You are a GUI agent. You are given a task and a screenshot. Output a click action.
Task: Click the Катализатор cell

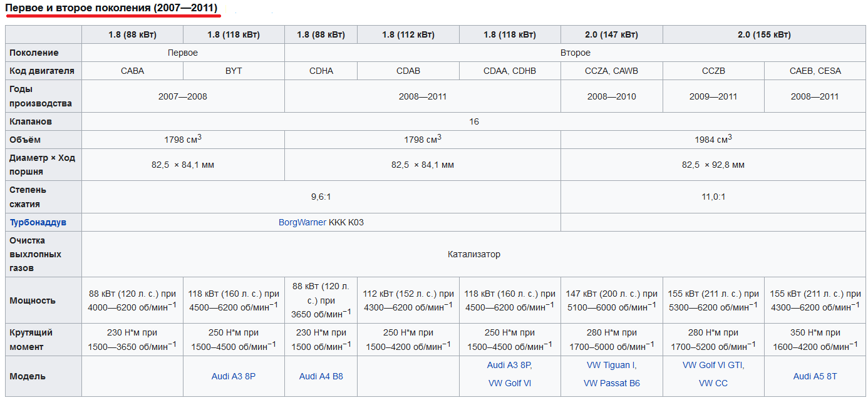pyautogui.click(x=474, y=254)
